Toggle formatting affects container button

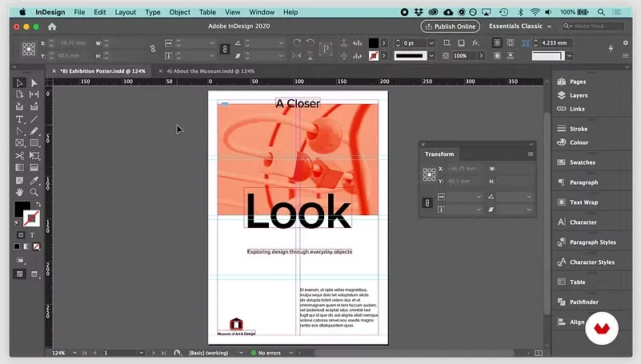tap(21, 235)
